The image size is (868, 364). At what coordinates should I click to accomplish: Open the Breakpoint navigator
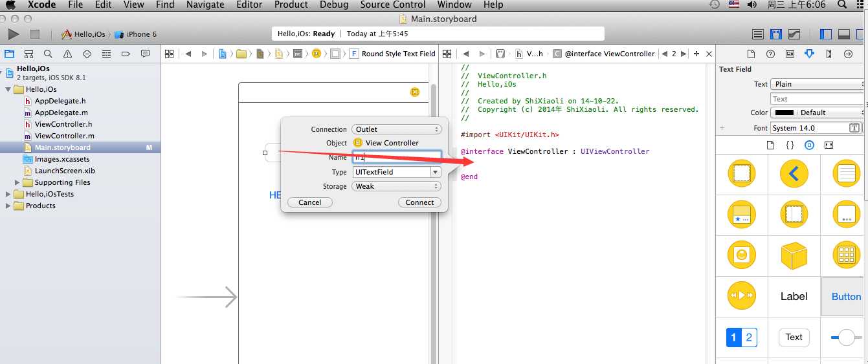tap(126, 54)
